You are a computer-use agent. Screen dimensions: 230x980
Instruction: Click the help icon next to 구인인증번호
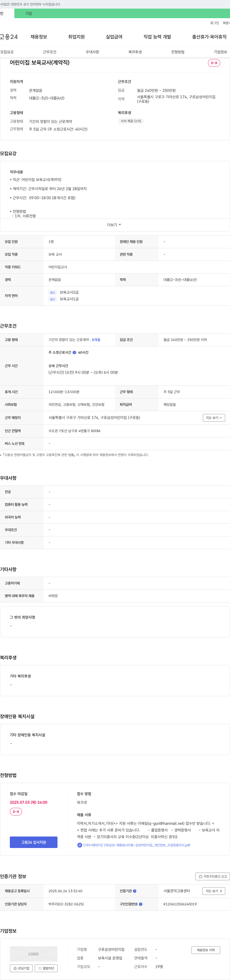(x=141, y=904)
